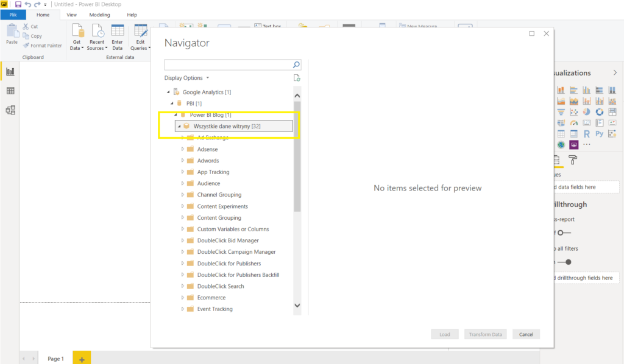624x364 pixels.
Task: Select the ArcGIS Maps globe visual
Action: point(561,145)
